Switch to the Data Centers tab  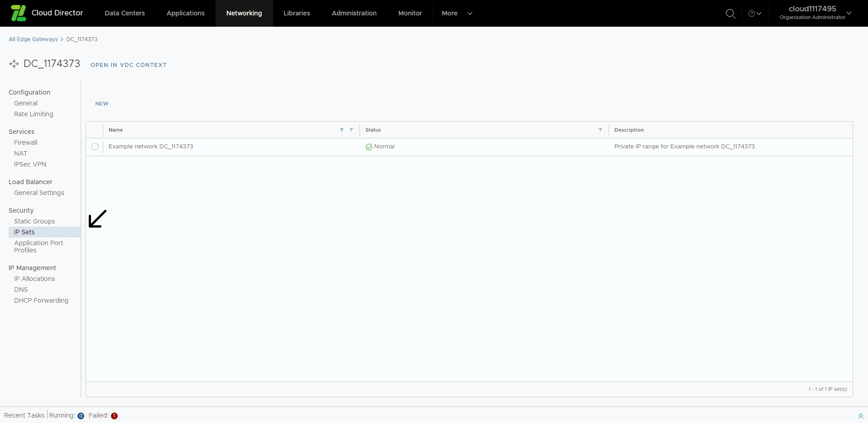(x=125, y=13)
